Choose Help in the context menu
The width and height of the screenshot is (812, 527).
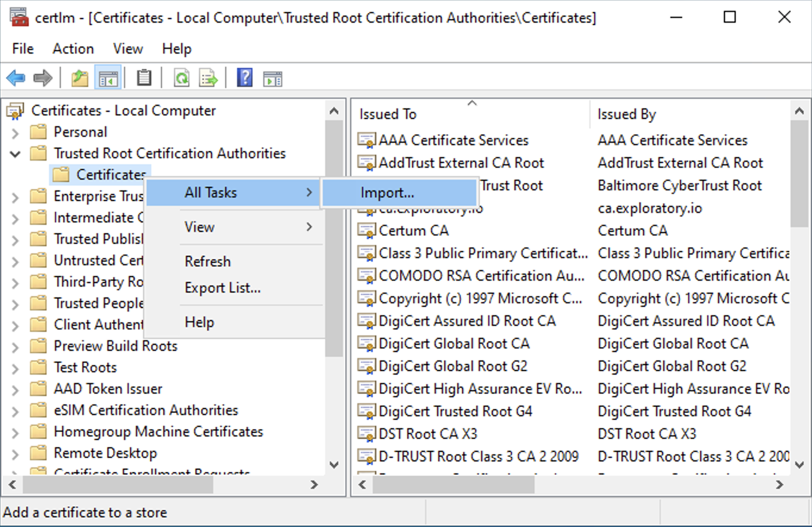coord(233,322)
